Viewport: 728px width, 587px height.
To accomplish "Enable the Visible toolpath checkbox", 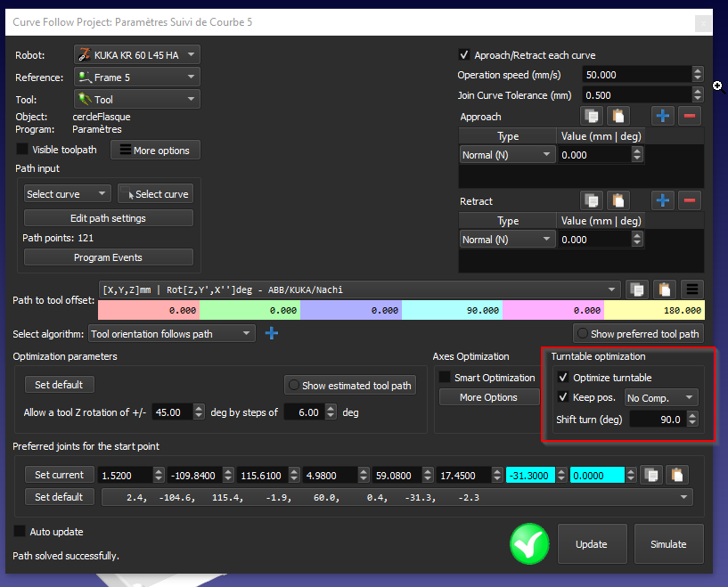I will tap(23, 150).
